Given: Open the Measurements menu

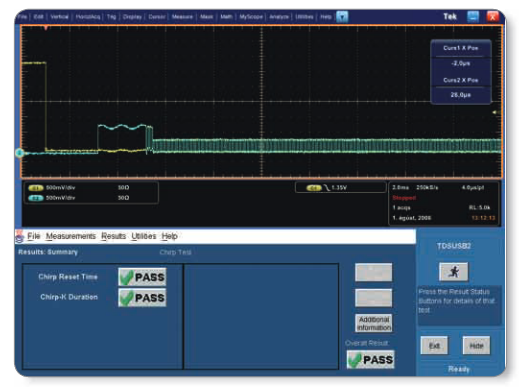Looking at the screenshot, I should (71, 236).
